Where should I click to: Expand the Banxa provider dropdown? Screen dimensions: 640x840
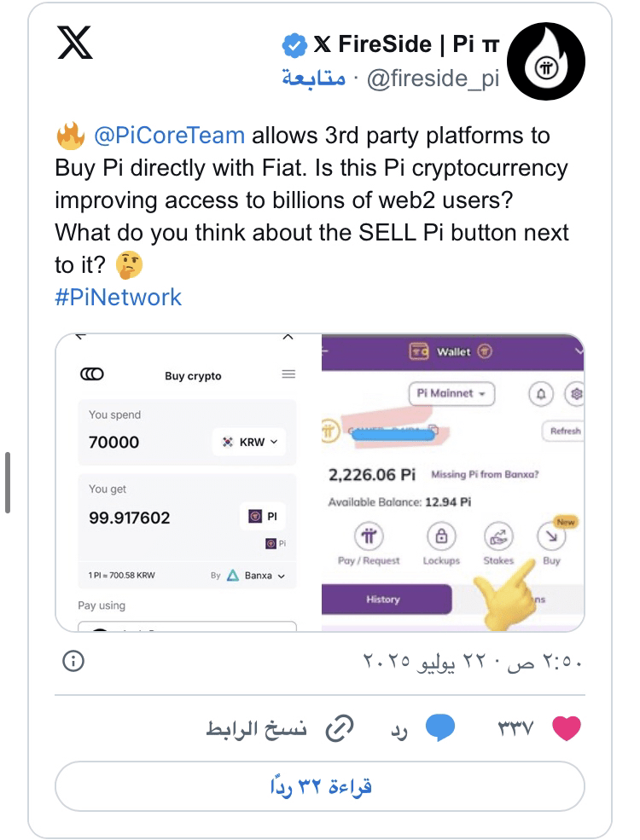(x=256, y=576)
